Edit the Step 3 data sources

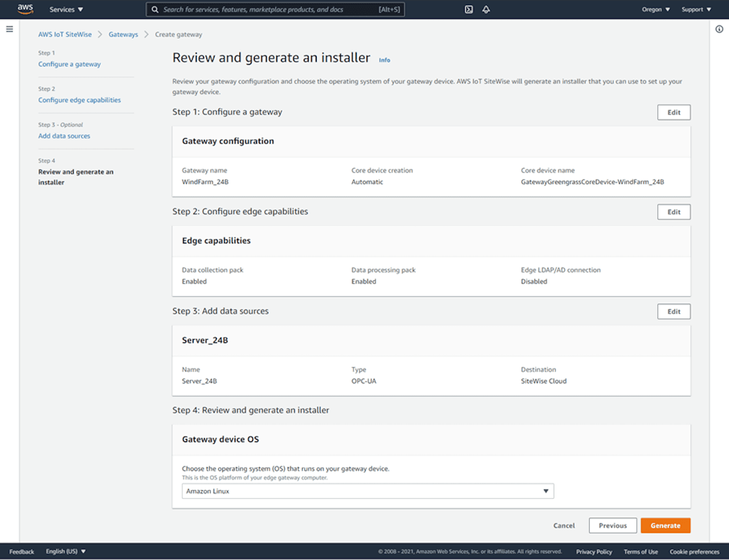[x=673, y=312]
